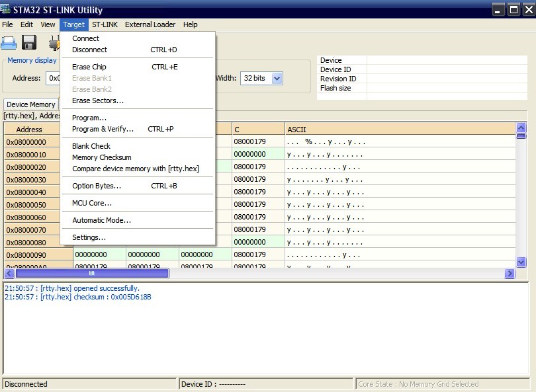Image resolution: width=536 pixels, height=392 pixels.
Task: Click log line checksum 0x005D618B
Action: (78, 297)
